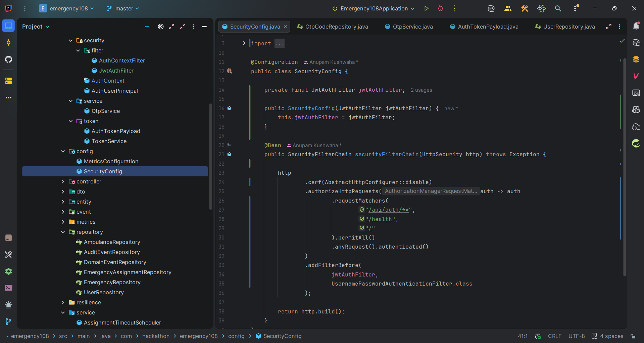Image resolution: width=644 pixels, height=343 pixels.
Task: Run the Emergency108Application configuration
Action: click(426, 8)
